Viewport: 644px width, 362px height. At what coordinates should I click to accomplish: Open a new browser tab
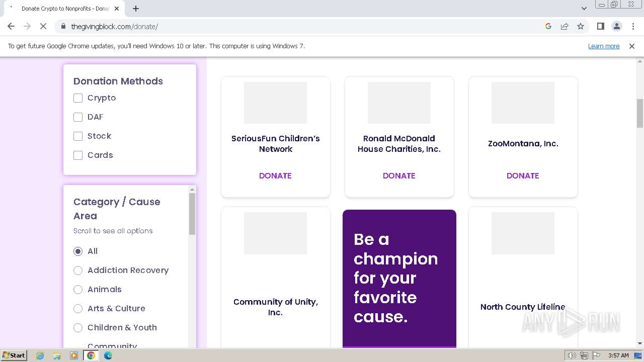pos(136,9)
